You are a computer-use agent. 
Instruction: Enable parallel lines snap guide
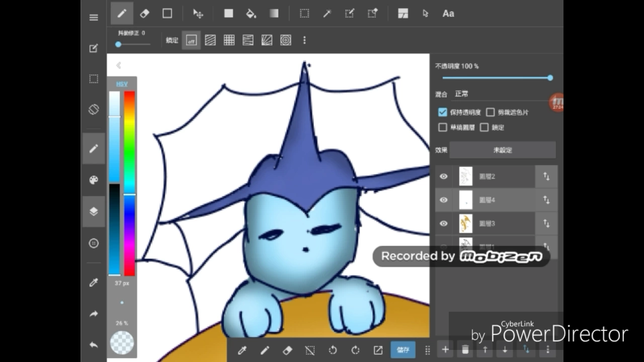(x=210, y=40)
